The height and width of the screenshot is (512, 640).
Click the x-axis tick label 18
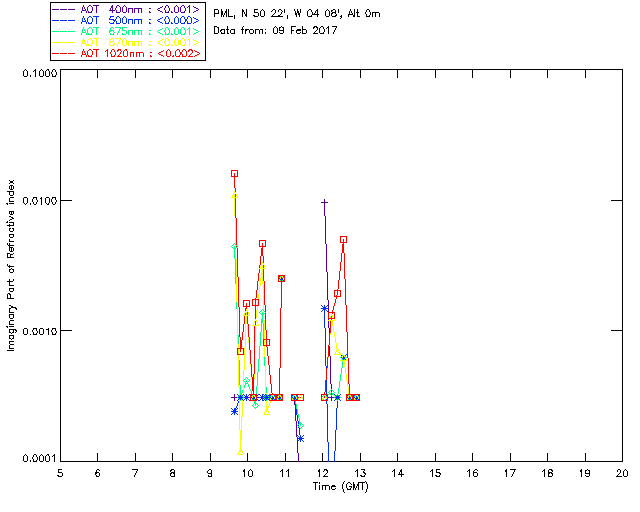(x=547, y=473)
